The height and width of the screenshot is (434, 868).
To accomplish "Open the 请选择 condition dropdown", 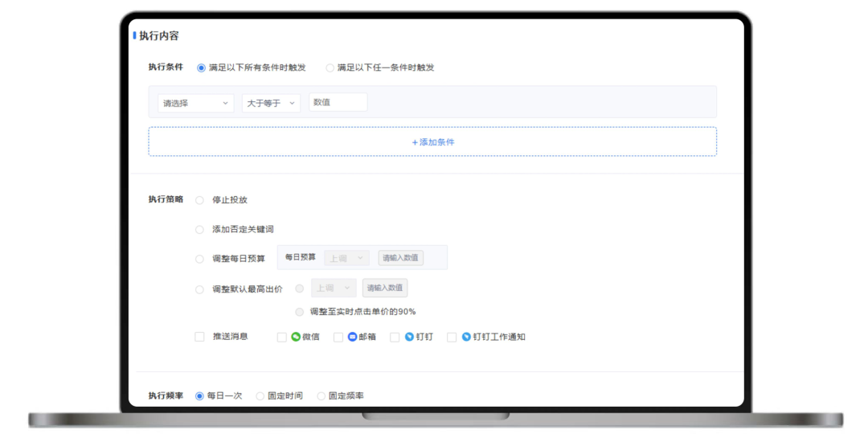I will pyautogui.click(x=196, y=103).
